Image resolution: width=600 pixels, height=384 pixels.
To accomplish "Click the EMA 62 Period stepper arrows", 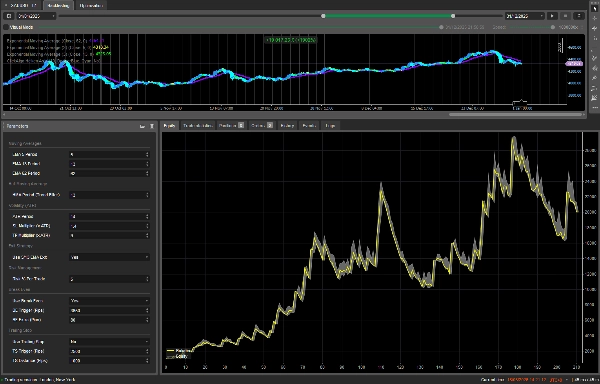I will click(x=147, y=173).
